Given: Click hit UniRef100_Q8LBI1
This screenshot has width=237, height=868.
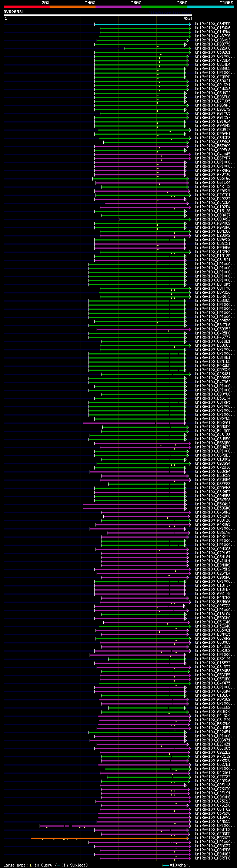Looking at the screenshot, I should tap(213, 260).
